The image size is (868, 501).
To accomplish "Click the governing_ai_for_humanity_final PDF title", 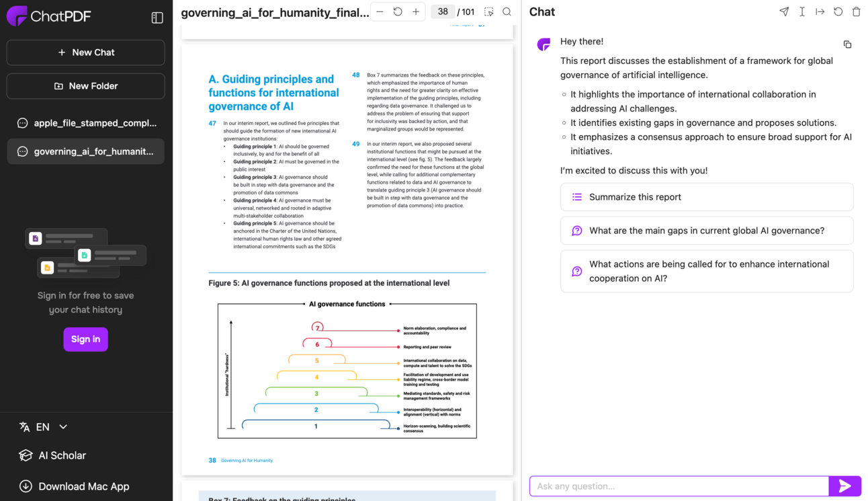I will [x=275, y=12].
